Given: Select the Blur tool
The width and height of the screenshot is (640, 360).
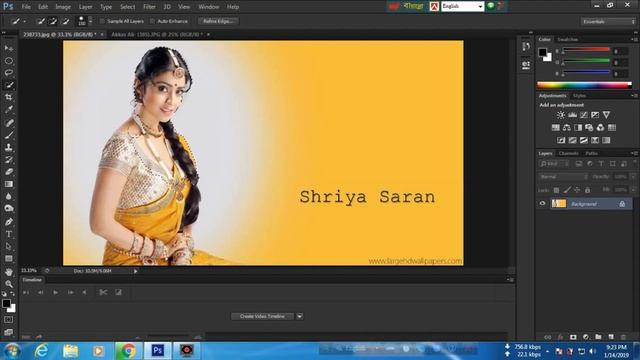Looking at the screenshot, I should 9,196.
